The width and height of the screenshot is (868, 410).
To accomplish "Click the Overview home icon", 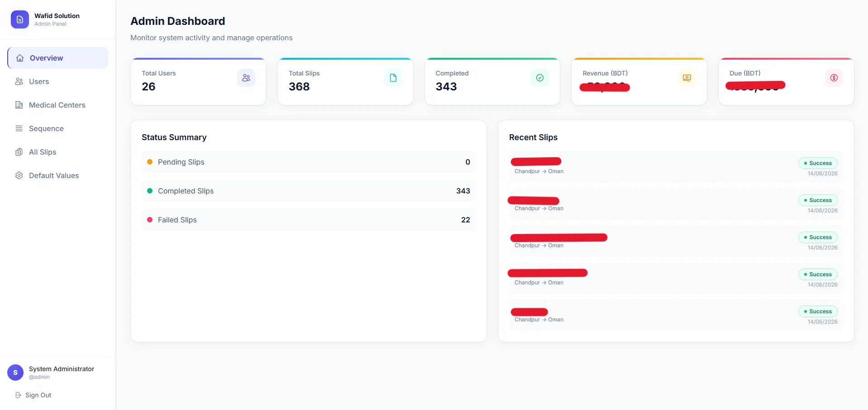I will click(20, 58).
